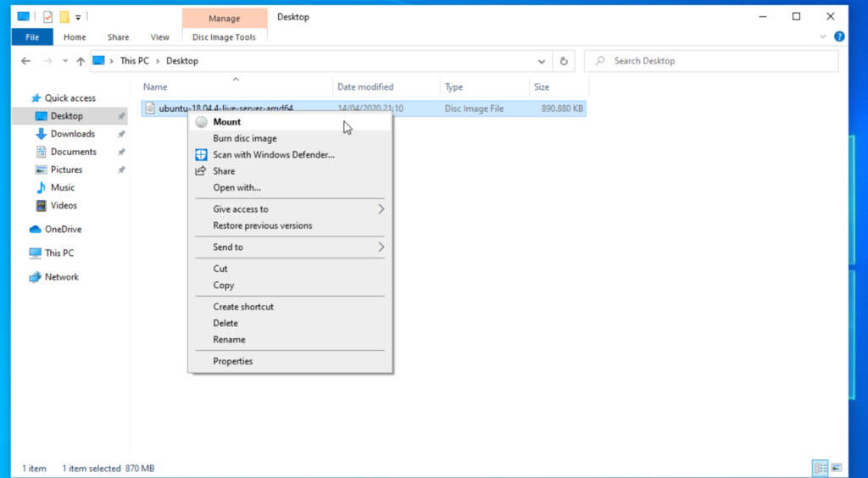Open the View ribbon tab
This screenshot has height=478, width=868.
click(160, 37)
